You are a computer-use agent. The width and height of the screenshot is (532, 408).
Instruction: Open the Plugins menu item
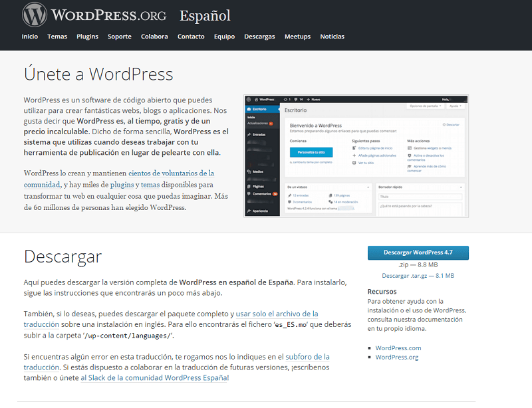click(88, 37)
